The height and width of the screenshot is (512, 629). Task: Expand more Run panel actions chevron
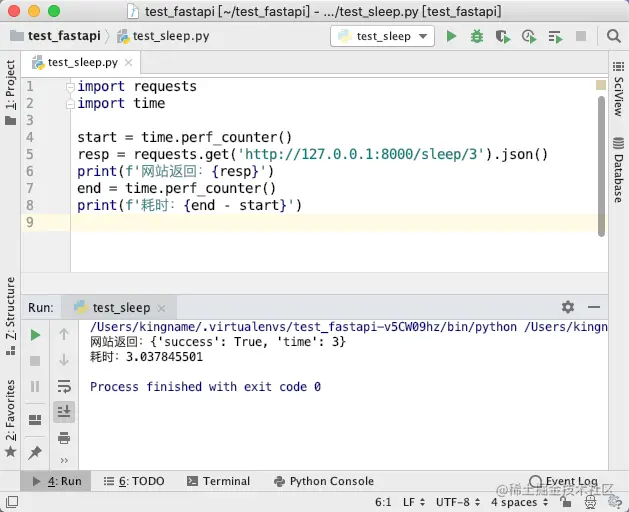[64, 460]
